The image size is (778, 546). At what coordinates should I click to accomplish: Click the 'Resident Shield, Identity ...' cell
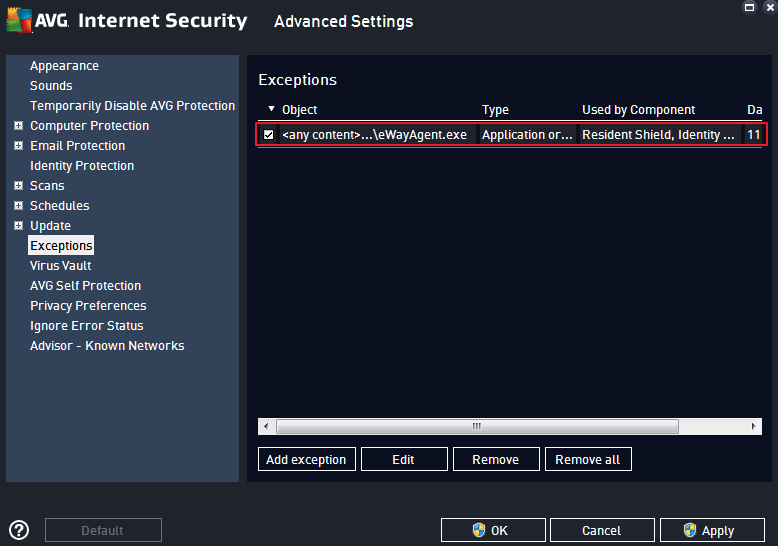(658, 135)
